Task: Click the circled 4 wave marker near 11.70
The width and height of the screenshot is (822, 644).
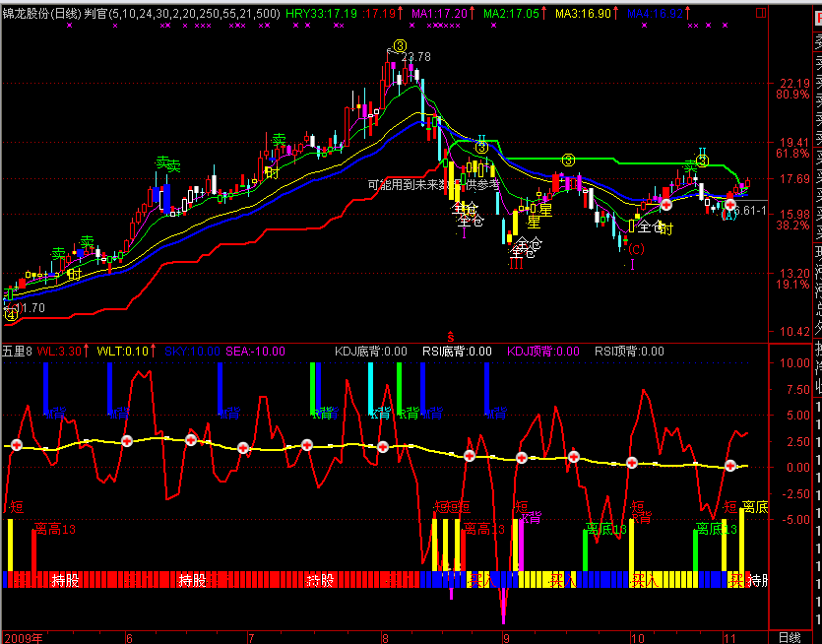Action: pos(10,315)
